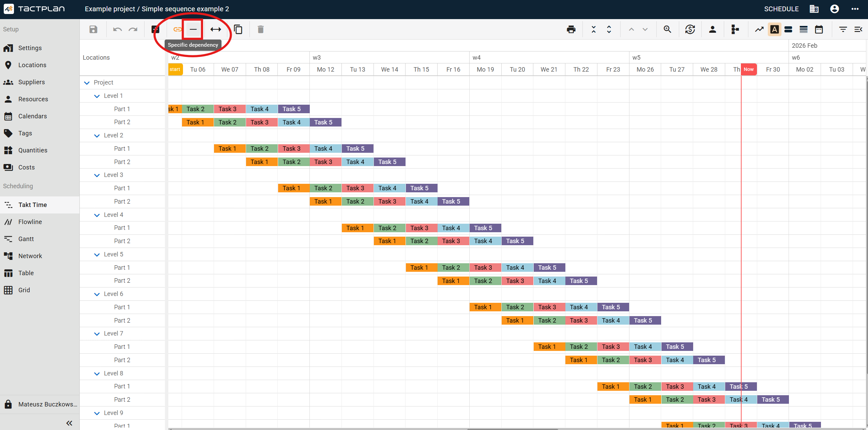This screenshot has height=430, width=868.
Task: Click the red Now timeline marker
Action: [749, 69]
